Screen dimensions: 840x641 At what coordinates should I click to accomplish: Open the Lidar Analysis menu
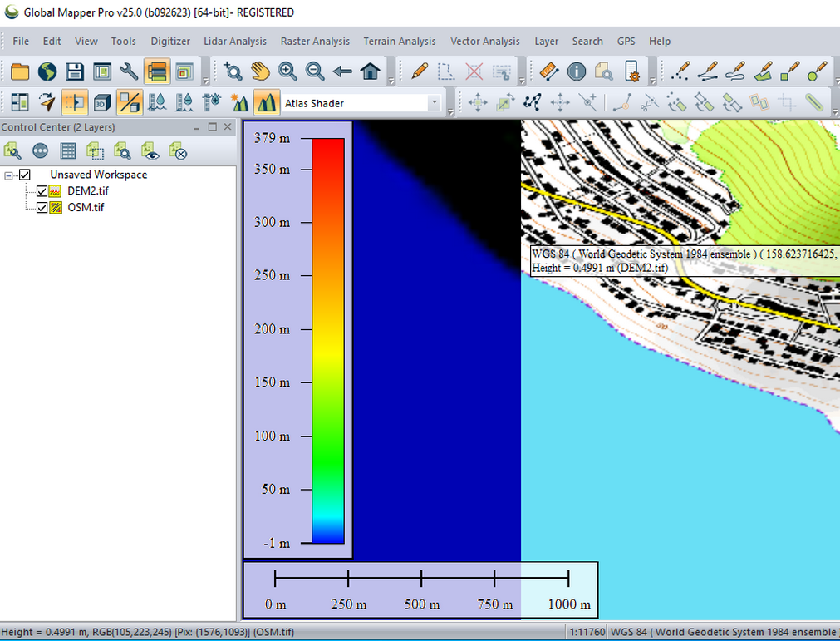(x=235, y=41)
